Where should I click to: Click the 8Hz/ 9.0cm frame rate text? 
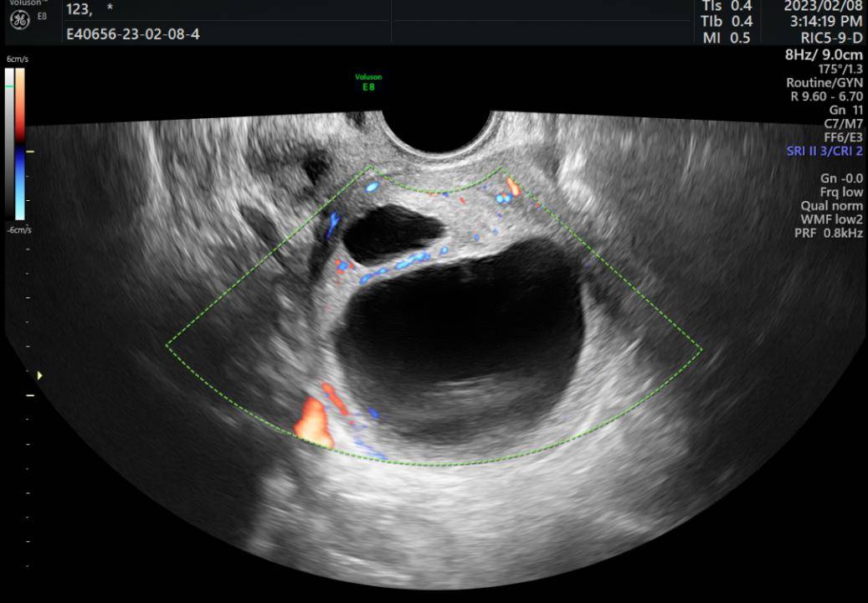click(824, 54)
